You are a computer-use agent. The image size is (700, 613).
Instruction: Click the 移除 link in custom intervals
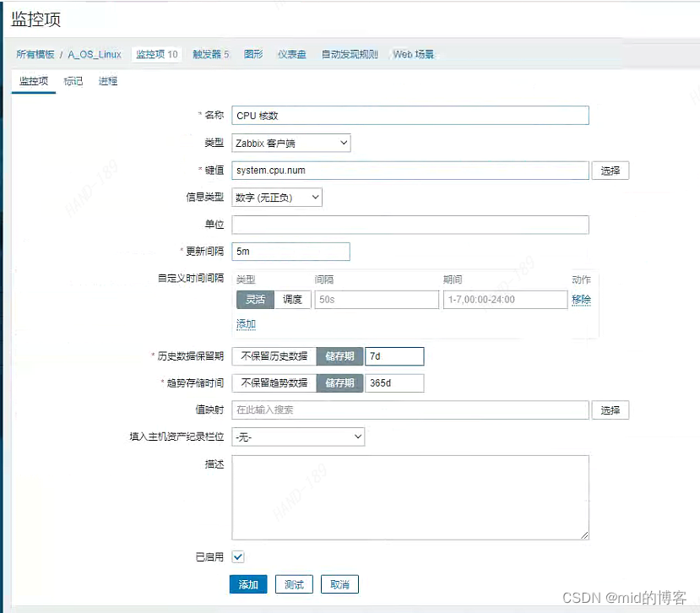tap(581, 300)
